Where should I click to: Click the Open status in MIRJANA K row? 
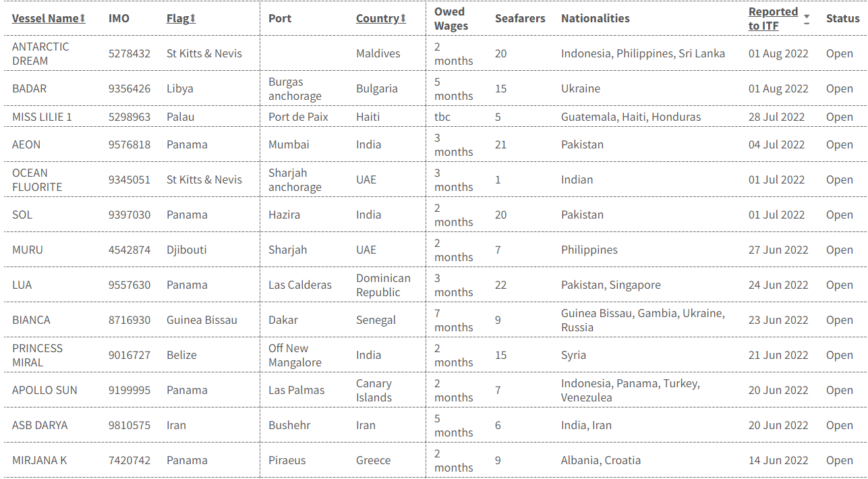click(839, 460)
